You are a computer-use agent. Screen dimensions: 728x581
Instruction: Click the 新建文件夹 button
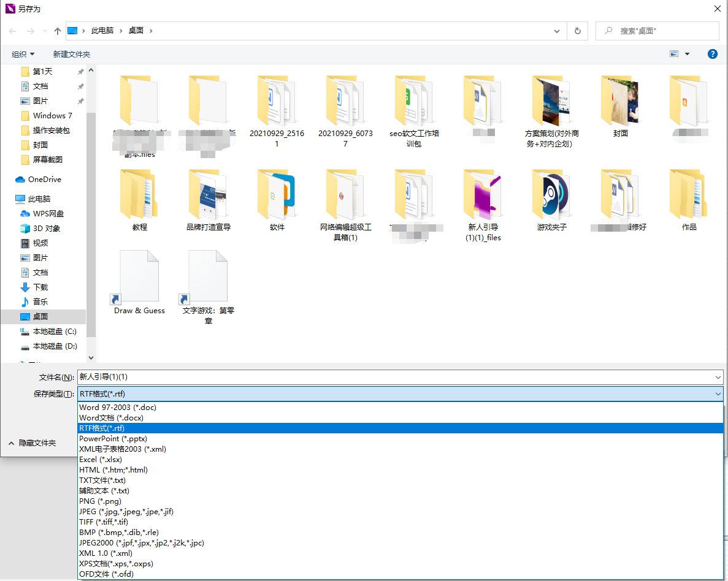(x=72, y=54)
